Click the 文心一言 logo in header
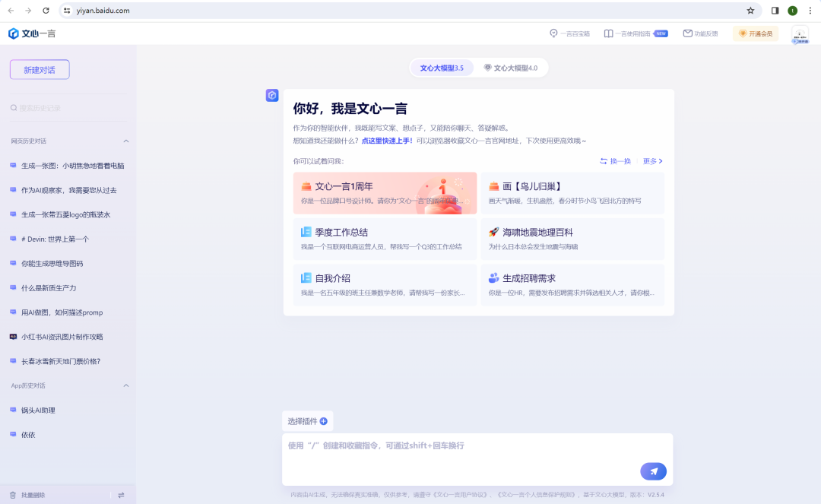This screenshot has height=504, width=821. pyautogui.click(x=32, y=33)
